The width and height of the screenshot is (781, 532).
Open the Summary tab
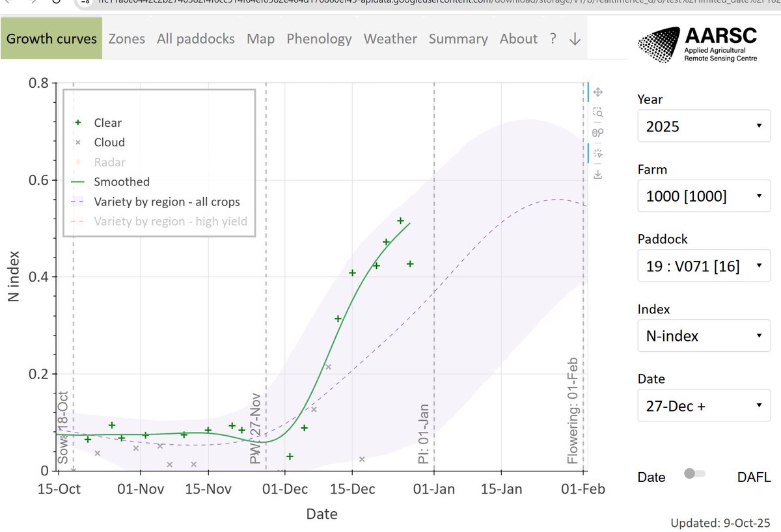click(x=458, y=39)
